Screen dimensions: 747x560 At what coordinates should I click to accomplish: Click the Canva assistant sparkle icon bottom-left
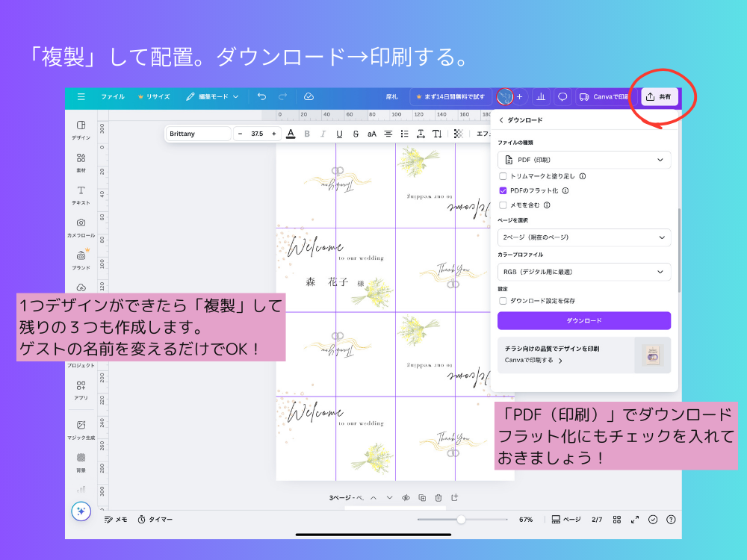(81, 511)
